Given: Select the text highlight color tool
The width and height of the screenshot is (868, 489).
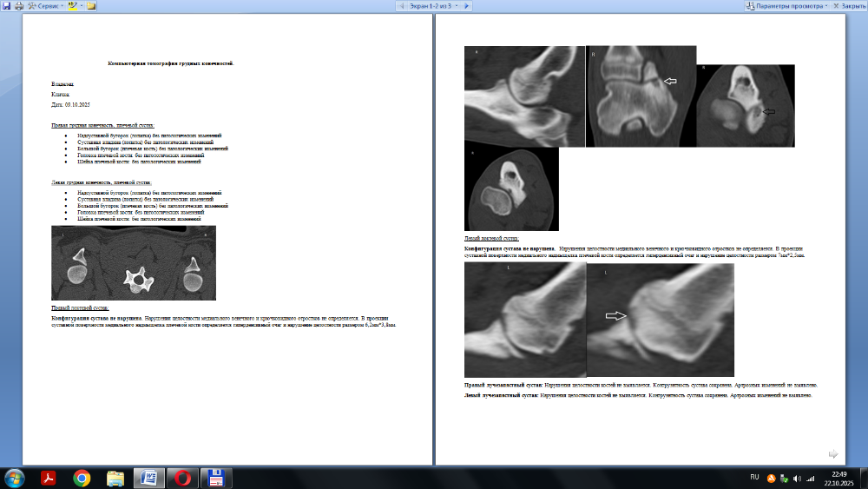Looking at the screenshot, I should pos(72,5).
